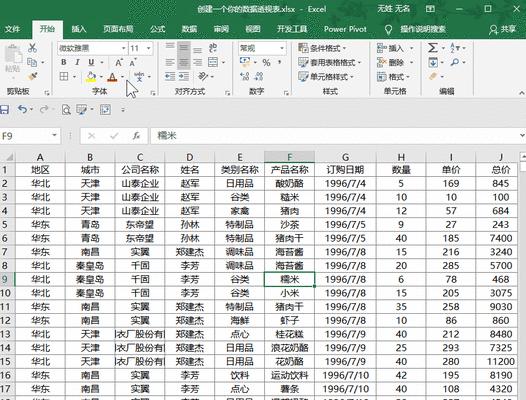This screenshot has height=400, width=526.
Task: Open 单元格样式 cell styles menu
Action: coord(326,77)
